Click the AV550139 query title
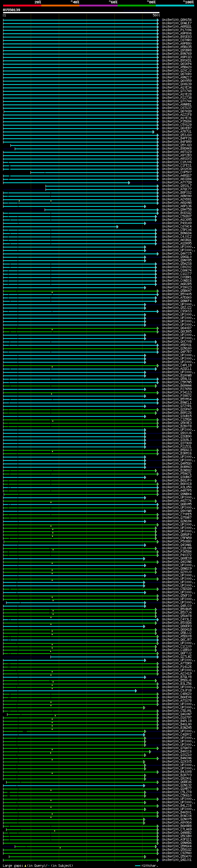This screenshot has height=868, width=197. (11, 10)
